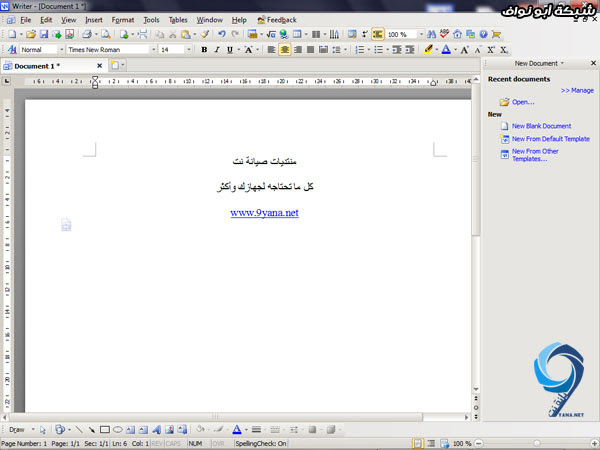Toggle Underline formatting
This screenshot has height=450, width=600.
click(230, 50)
